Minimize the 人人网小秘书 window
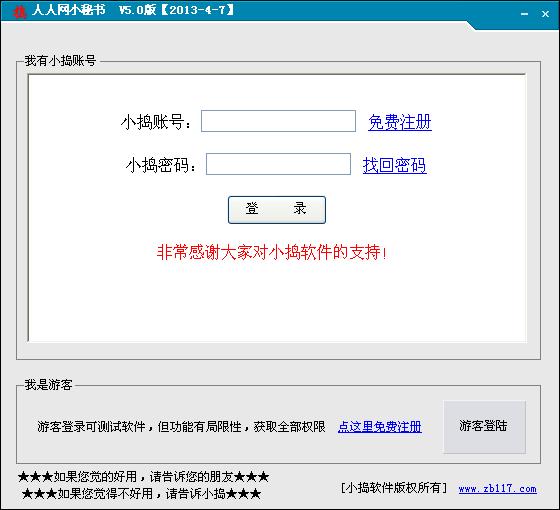The width and height of the screenshot is (560, 510). click(x=524, y=14)
